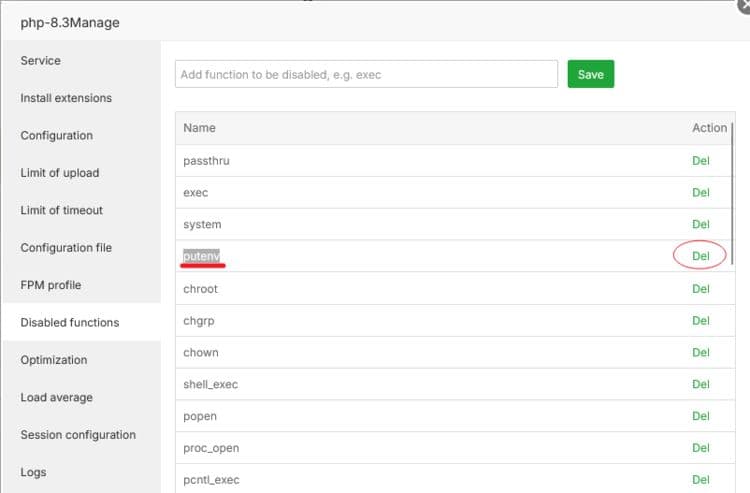Remove passthru from disabled functions

pos(700,160)
